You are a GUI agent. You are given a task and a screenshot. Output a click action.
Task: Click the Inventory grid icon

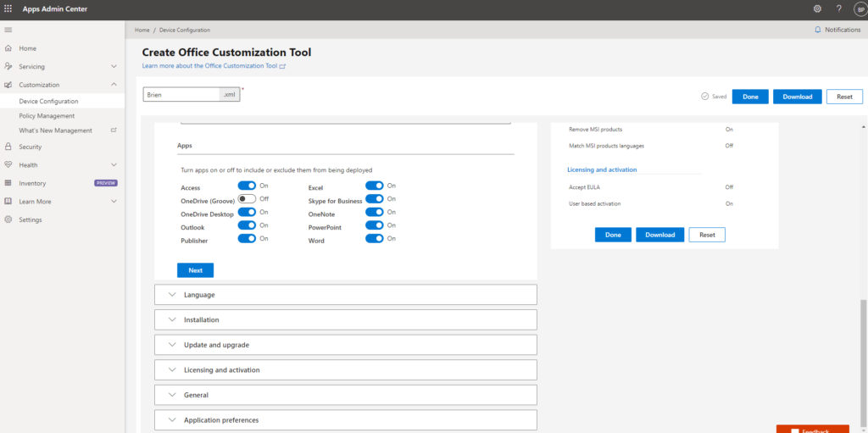coord(8,183)
